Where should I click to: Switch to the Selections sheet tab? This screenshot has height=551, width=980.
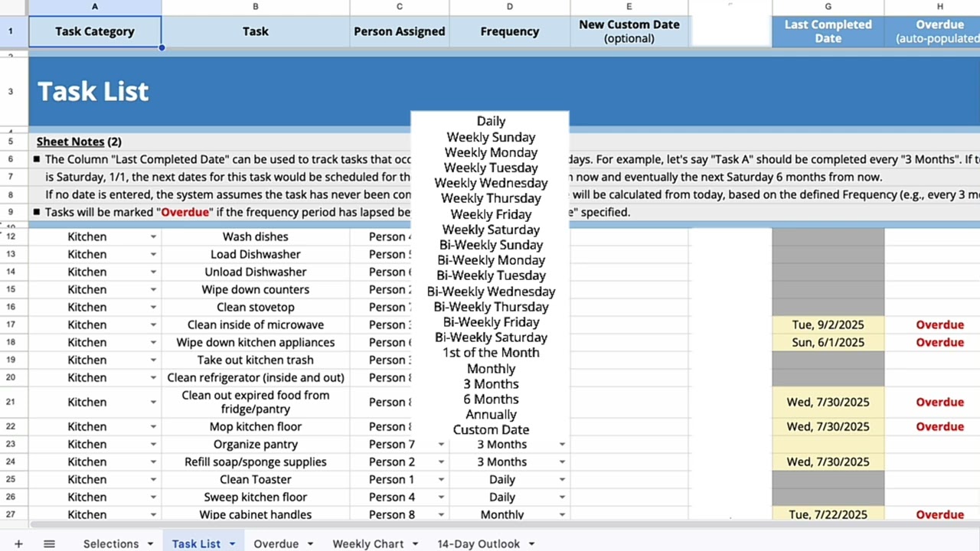(111, 543)
